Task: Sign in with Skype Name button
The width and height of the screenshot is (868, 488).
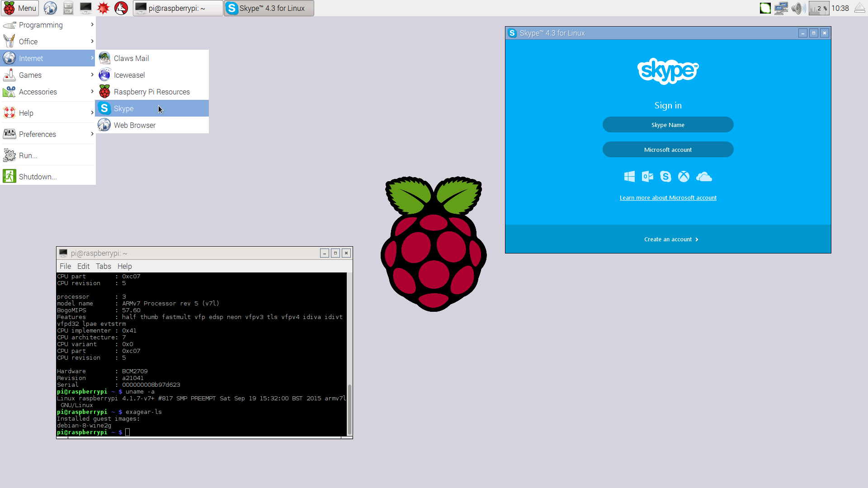Action: tap(668, 125)
